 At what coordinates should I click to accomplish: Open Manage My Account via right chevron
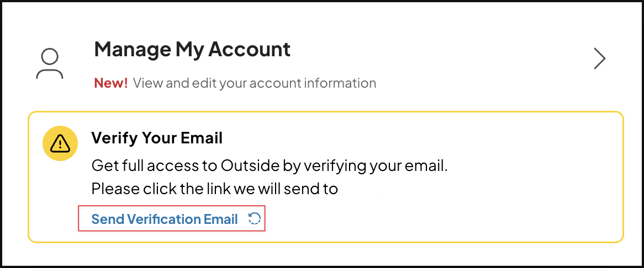click(x=600, y=59)
